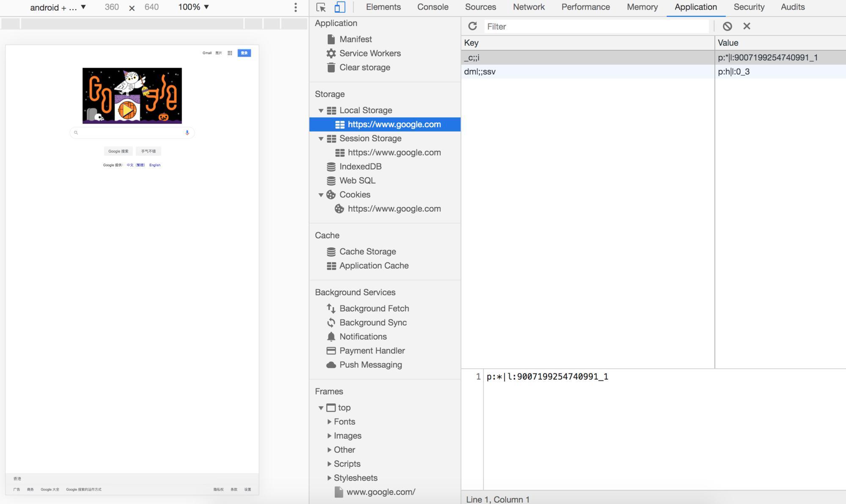Collapse the Cookies tree node
The height and width of the screenshot is (504, 846).
click(x=321, y=195)
